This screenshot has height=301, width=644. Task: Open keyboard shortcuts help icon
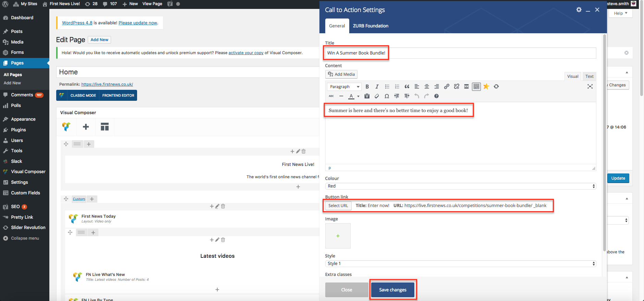436,96
